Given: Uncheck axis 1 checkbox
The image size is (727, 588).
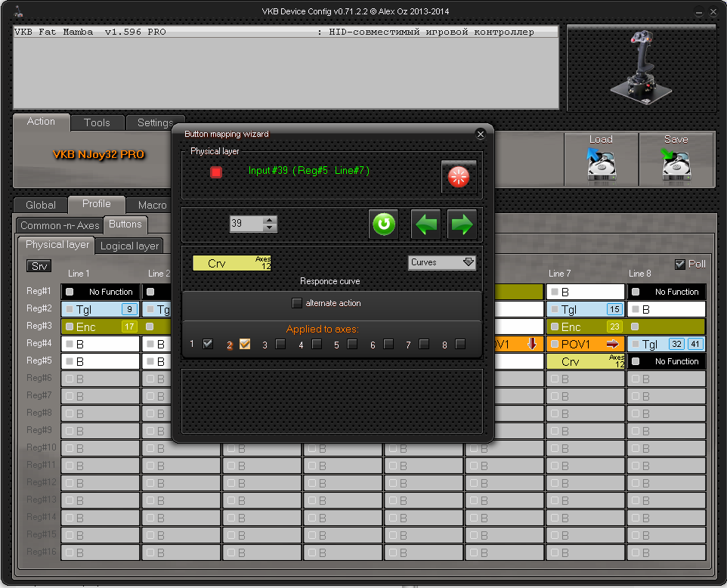Looking at the screenshot, I should 208,344.
